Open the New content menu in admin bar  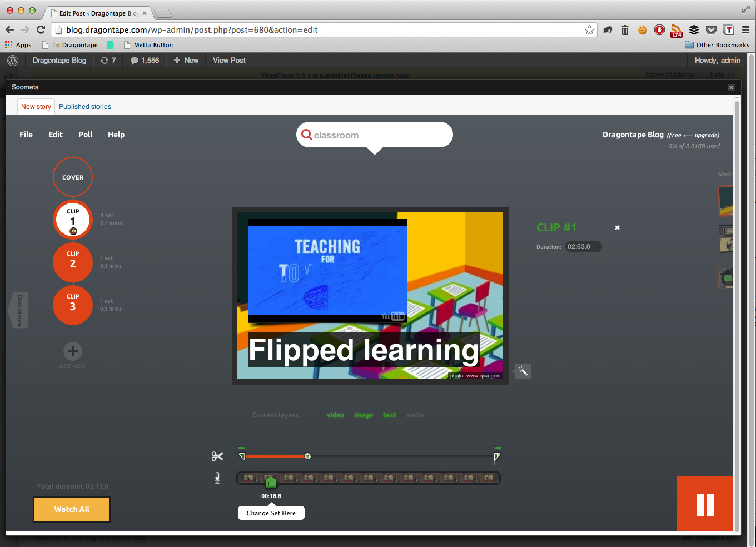(x=186, y=61)
